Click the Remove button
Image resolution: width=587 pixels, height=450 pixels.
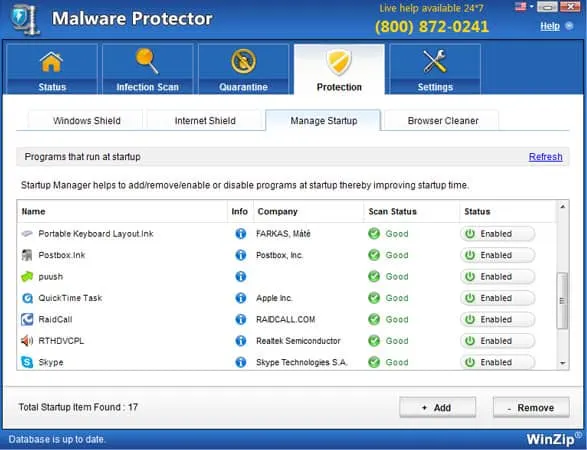click(x=531, y=407)
